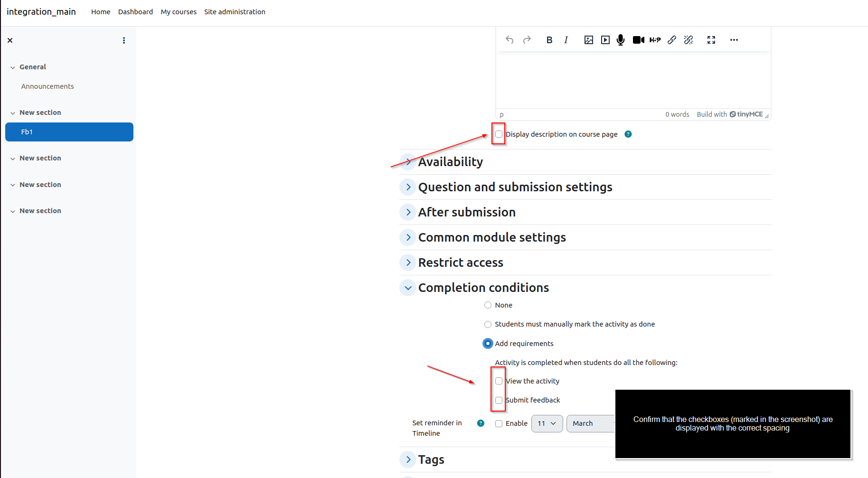The image size is (868, 478).
Task: Toggle bold formatting
Action: tap(549, 40)
